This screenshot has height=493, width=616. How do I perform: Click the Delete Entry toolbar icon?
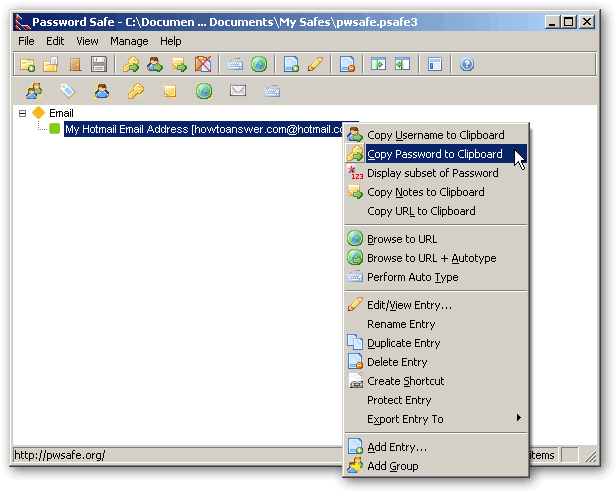[x=348, y=64]
